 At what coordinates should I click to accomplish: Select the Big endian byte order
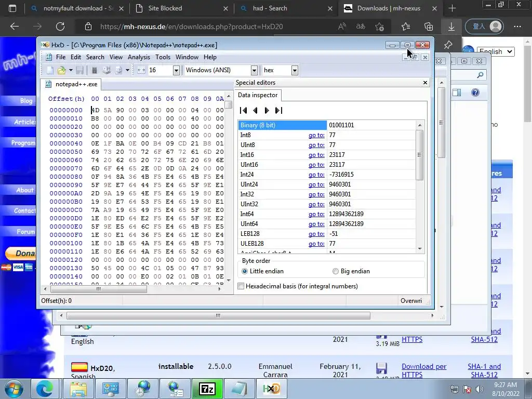[x=351, y=271]
